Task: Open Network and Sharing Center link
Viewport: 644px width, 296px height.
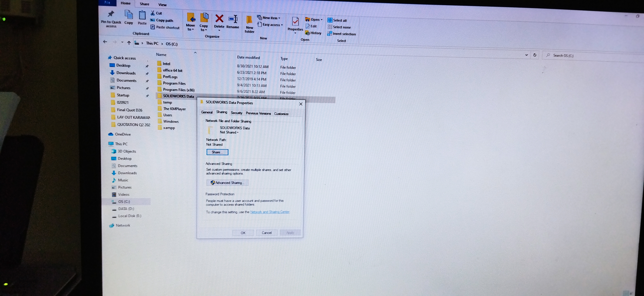Action: point(270,212)
